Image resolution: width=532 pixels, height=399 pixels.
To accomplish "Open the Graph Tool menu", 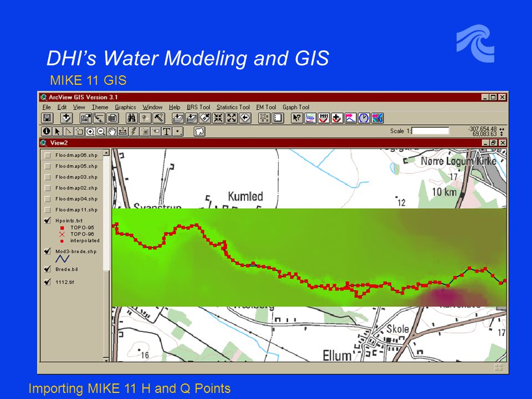I will tap(296, 107).
